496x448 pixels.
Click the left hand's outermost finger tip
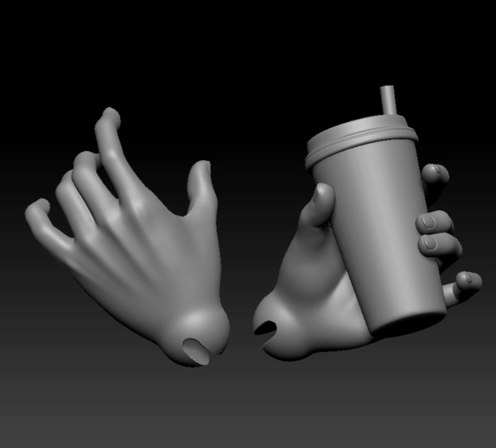(x=36, y=208)
